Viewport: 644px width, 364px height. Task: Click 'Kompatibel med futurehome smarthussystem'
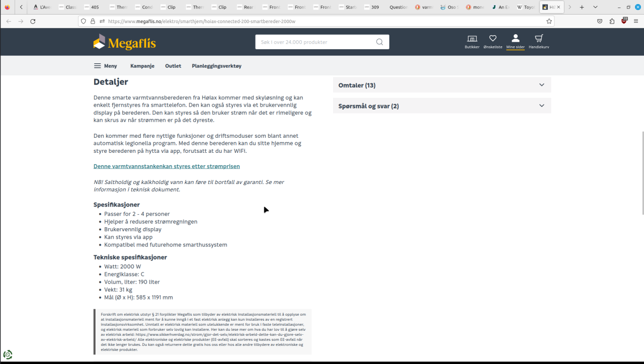[166, 245]
